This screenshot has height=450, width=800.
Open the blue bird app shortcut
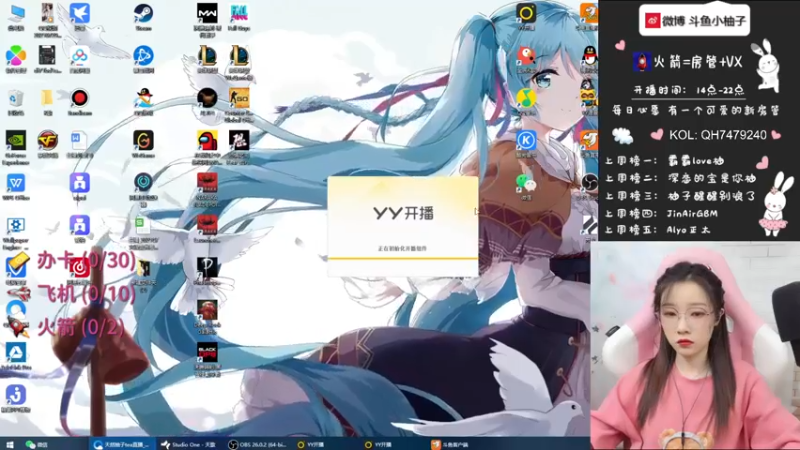pyautogui.click(x=80, y=13)
